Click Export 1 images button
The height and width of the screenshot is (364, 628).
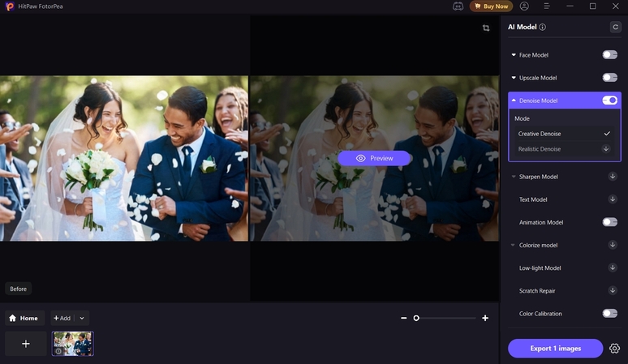555,349
